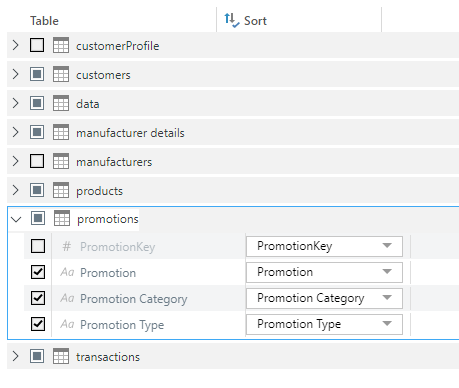The width and height of the screenshot is (459, 388).
Task: Click the Table column header
Action: coord(44,21)
